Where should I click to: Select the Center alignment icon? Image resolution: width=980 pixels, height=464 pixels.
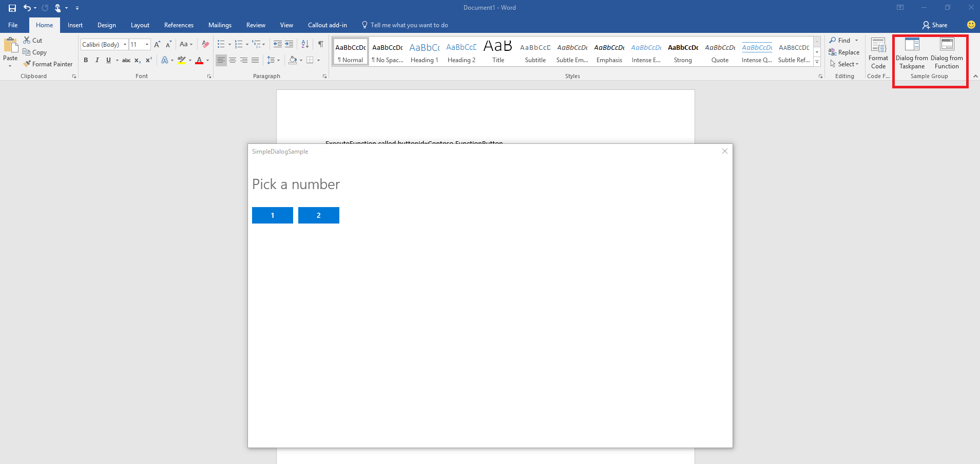pyautogui.click(x=233, y=60)
